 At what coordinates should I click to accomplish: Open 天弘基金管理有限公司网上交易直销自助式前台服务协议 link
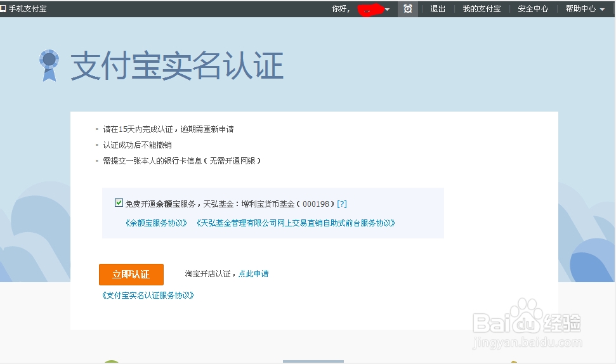pos(296,223)
